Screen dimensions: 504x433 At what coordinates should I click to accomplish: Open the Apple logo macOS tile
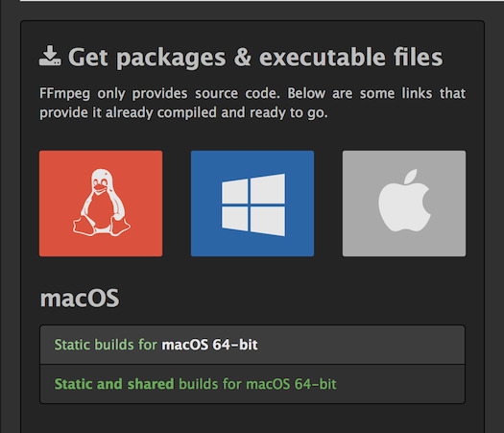point(404,204)
